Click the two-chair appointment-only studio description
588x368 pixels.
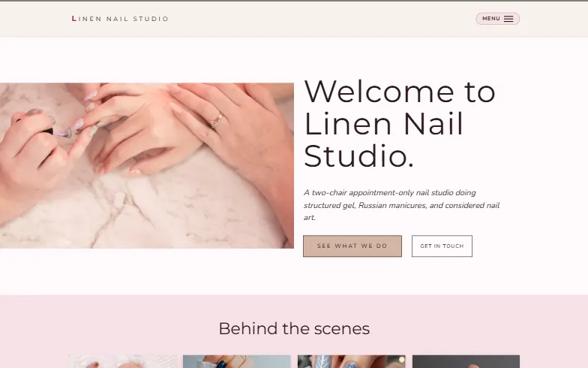[402, 205]
